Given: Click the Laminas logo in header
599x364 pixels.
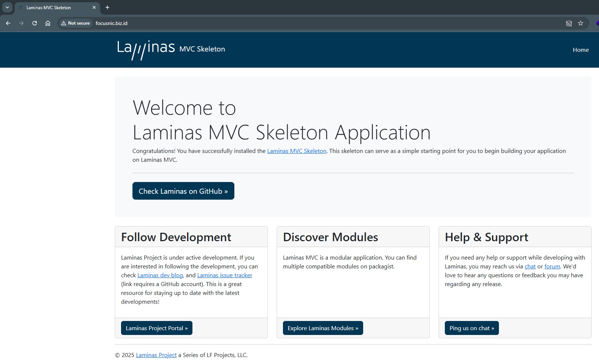Looking at the screenshot, I should point(146,49).
